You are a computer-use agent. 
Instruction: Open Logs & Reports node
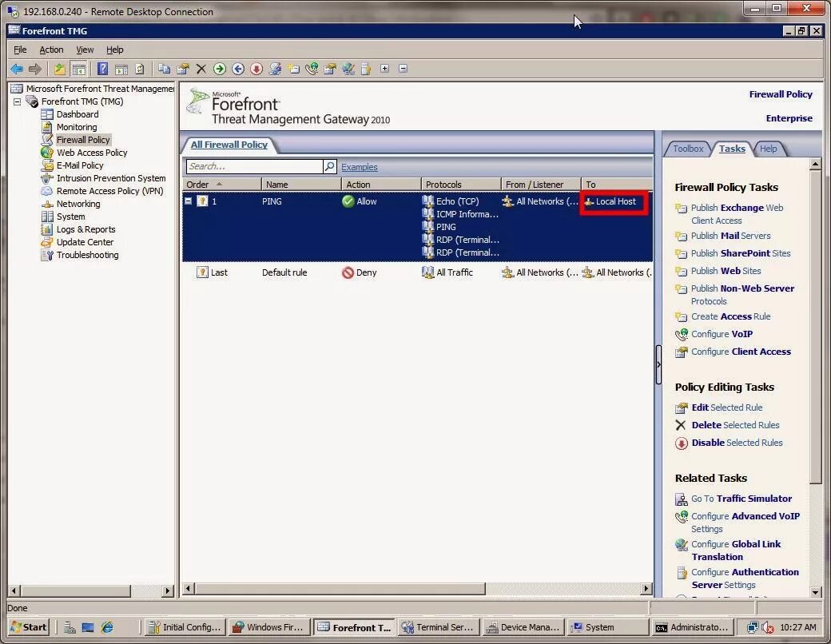85,229
